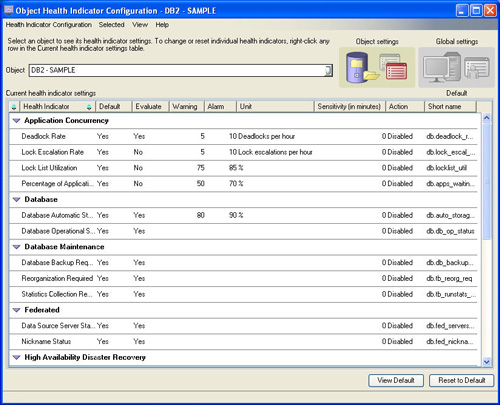
Task: Click the vertical scrollbar down arrow
Action: pyautogui.click(x=486, y=362)
